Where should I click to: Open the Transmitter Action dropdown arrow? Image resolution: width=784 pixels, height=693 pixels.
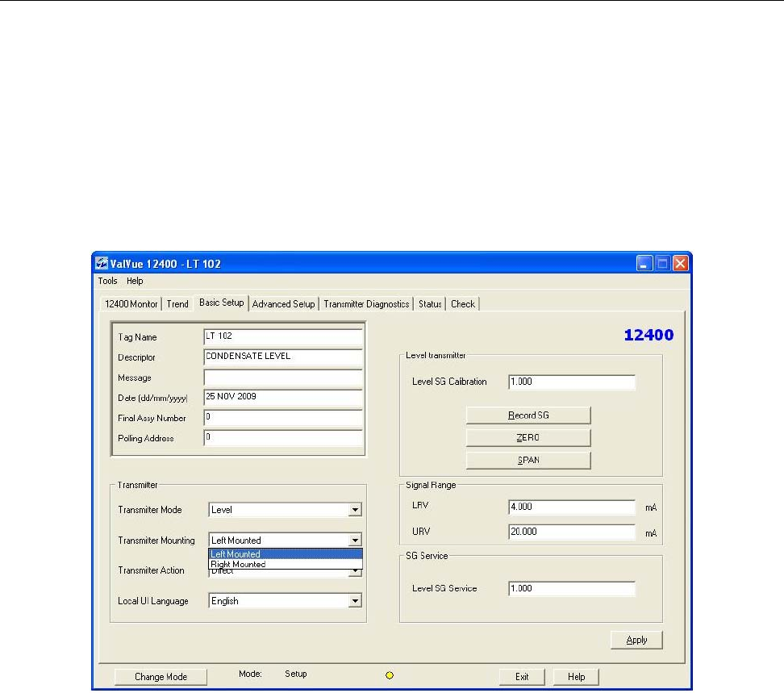355,571
